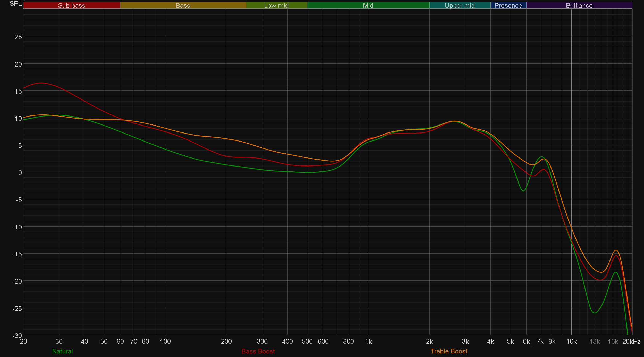
Task: Click the Upper mid band header
Action: 460,5
